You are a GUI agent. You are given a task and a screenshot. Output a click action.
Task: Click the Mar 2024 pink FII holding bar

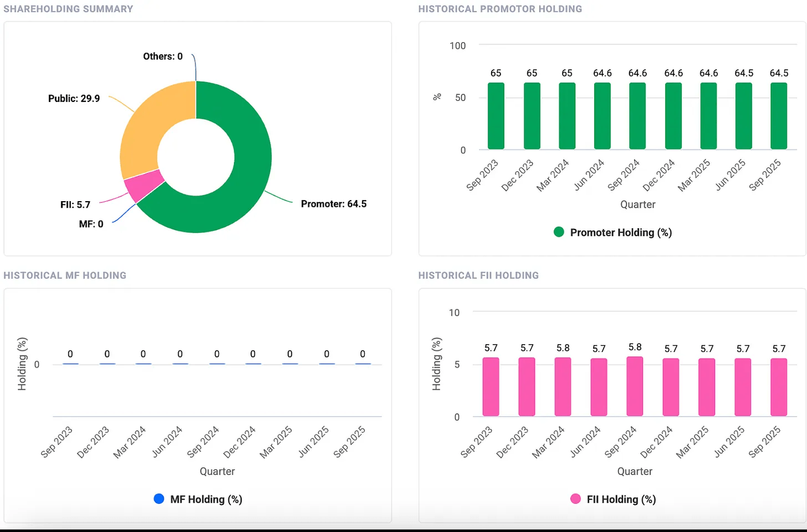point(563,386)
